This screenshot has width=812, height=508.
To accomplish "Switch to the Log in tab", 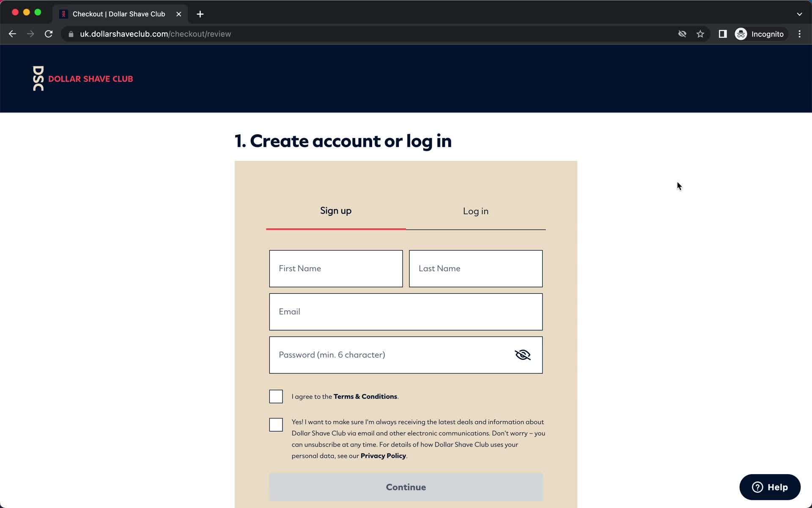I will point(475,211).
